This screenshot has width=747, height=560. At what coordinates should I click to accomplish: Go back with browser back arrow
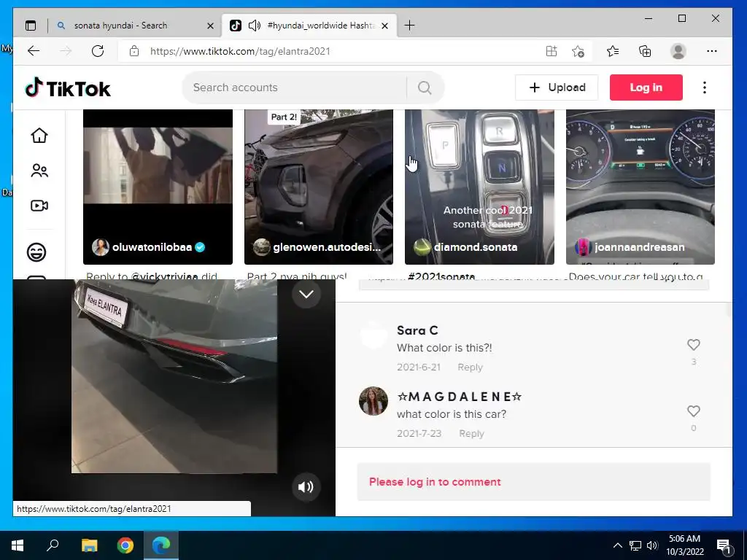[x=34, y=51]
